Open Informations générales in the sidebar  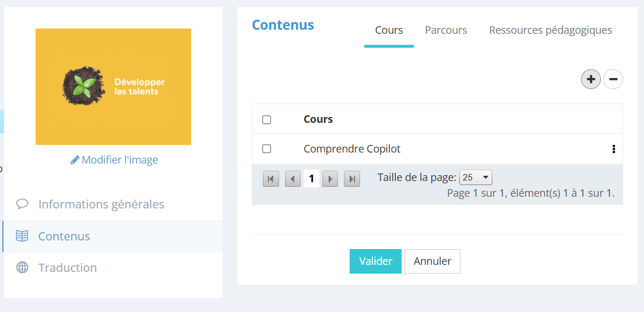tap(101, 204)
